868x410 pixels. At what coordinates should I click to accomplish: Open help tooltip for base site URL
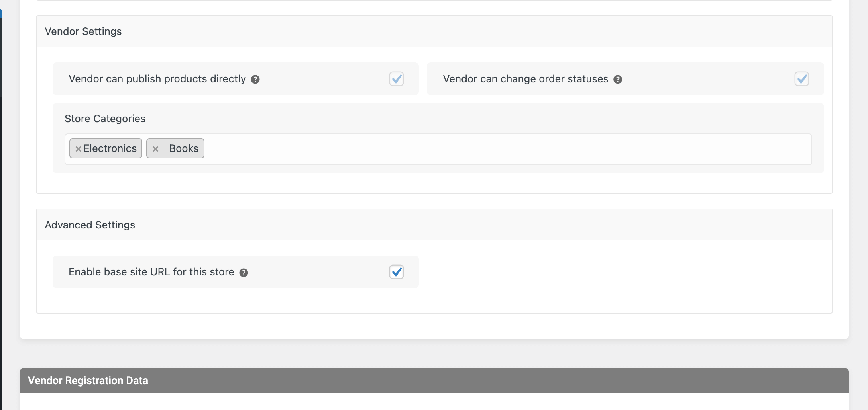tap(244, 273)
